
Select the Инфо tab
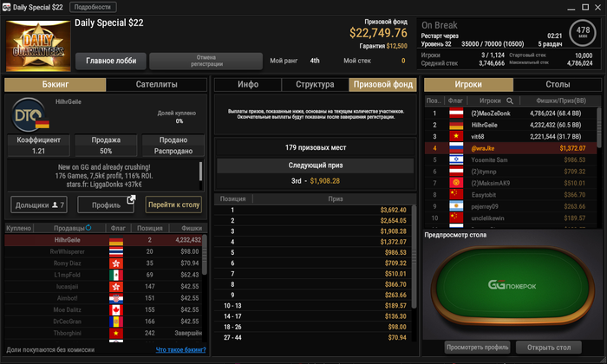pyautogui.click(x=248, y=84)
